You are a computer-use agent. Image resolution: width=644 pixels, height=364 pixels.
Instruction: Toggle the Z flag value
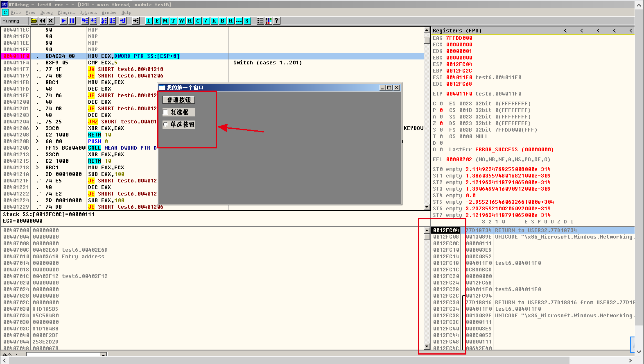pyautogui.click(x=441, y=123)
